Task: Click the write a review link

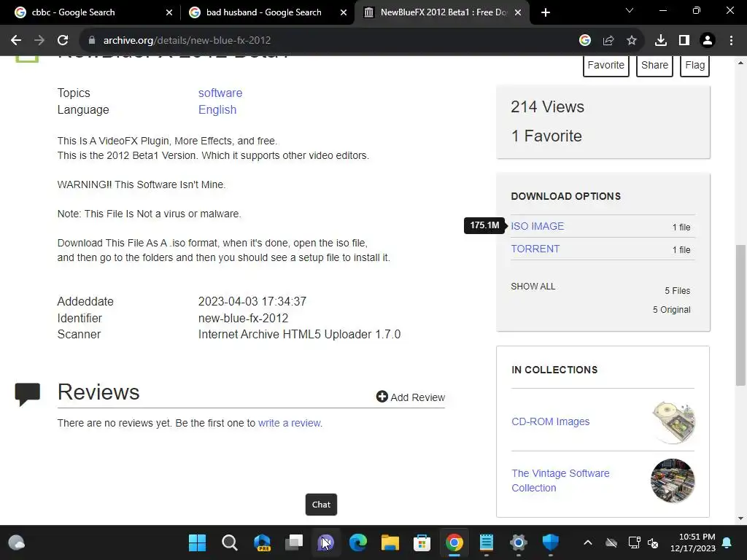Action: pos(289,423)
